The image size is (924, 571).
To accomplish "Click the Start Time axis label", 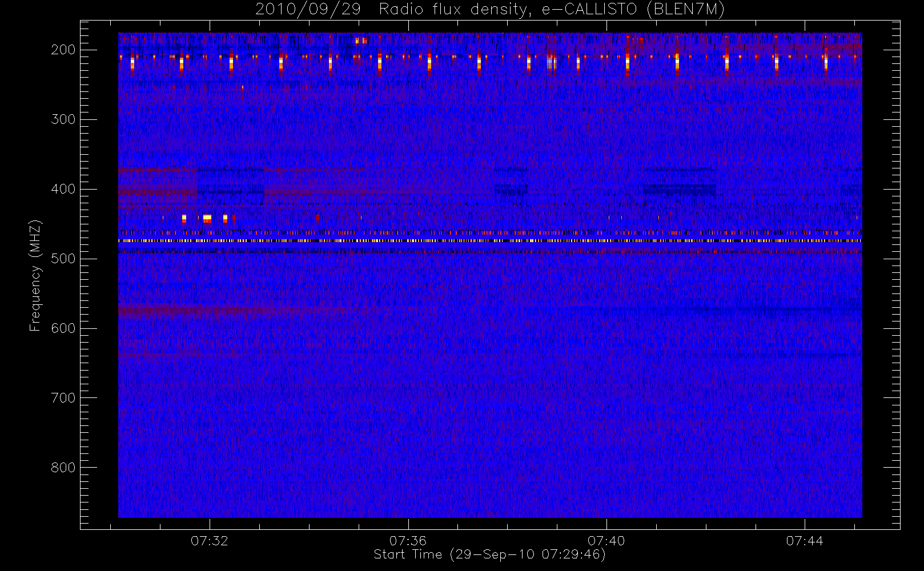I will click(x=489, y=554).
